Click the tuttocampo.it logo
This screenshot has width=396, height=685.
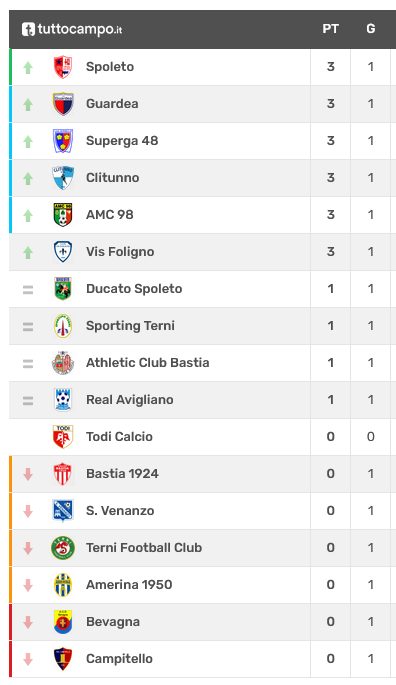coord(72,29)
